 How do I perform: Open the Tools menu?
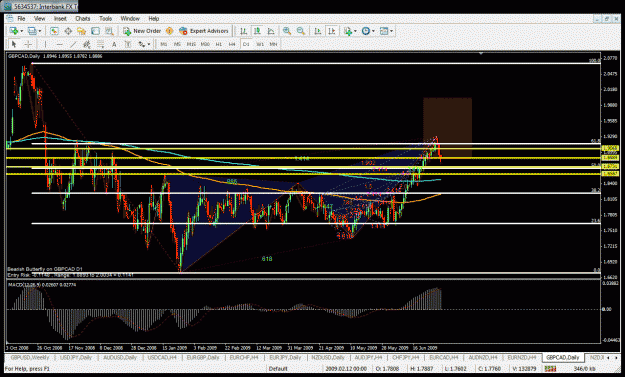coord(105,19)
